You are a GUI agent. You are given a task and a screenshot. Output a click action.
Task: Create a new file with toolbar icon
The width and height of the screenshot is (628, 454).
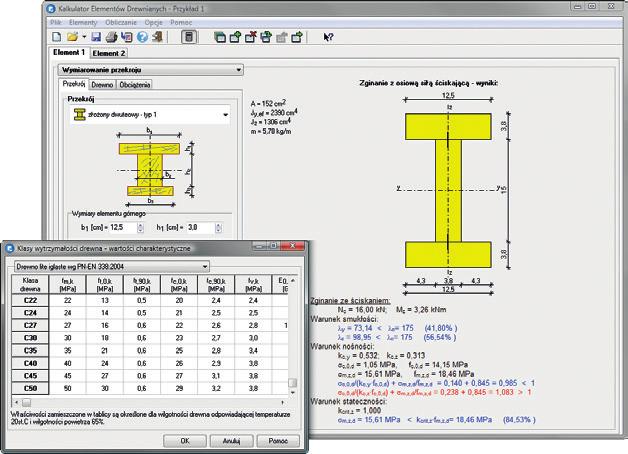pos(56,37)
